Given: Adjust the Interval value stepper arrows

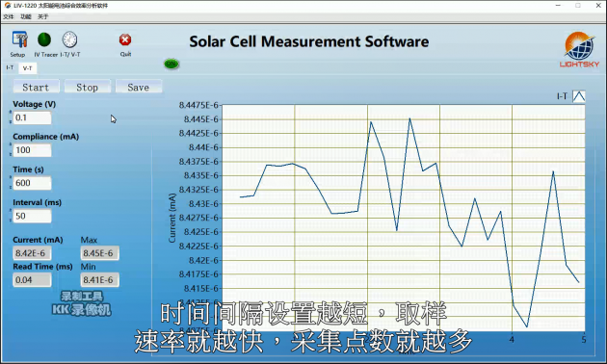Looking at the screenshot, I should (10, 216).
